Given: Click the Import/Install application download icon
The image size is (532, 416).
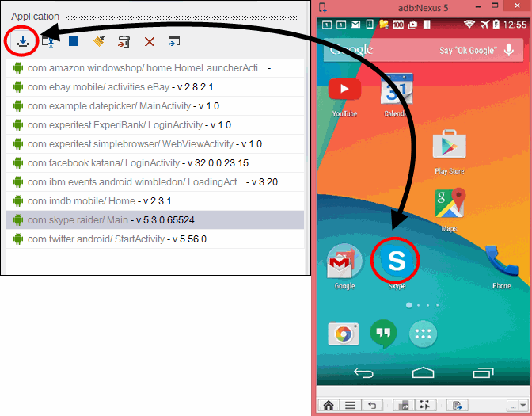Looking at the screenshot, I should (23, 41).
